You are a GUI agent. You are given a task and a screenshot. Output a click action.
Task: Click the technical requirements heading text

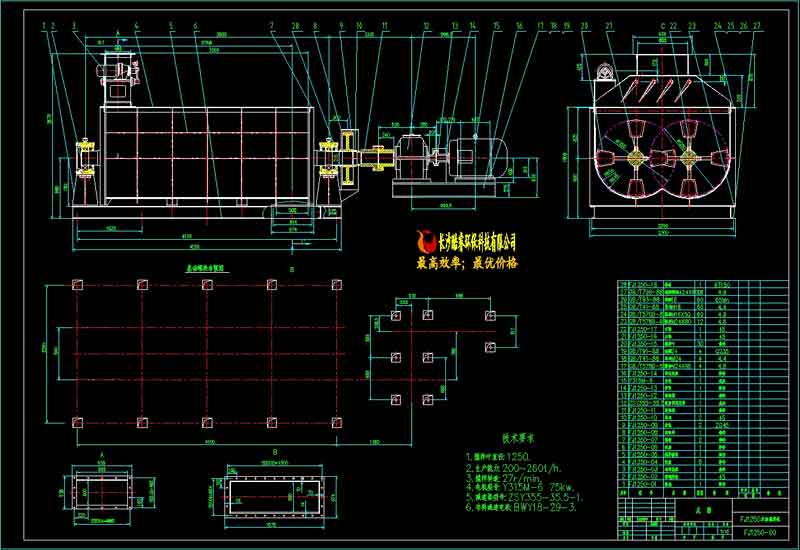coord(490,437)
